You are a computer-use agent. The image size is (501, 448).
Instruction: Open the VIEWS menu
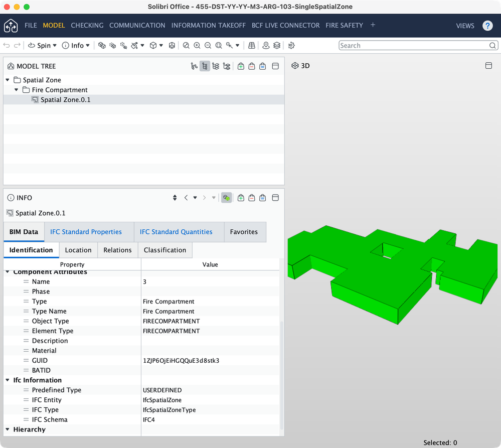465,26
